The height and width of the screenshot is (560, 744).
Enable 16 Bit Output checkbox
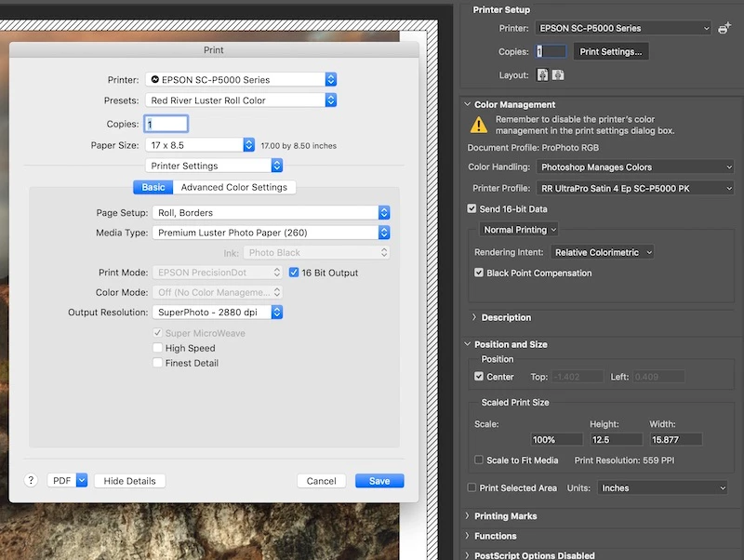pos(294,273)
